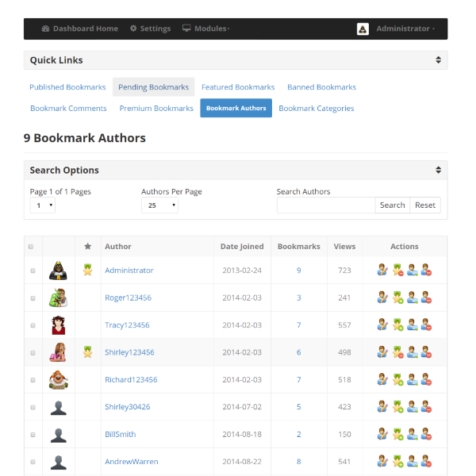The height and width of the screenshot is (476, 476).
Task: Click the star column header icon
Action: point(88,246)
